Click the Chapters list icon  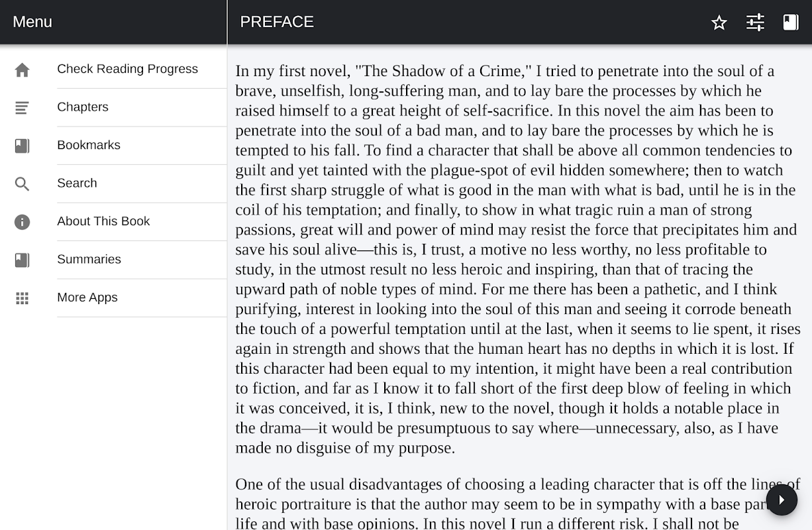point(23,107)
